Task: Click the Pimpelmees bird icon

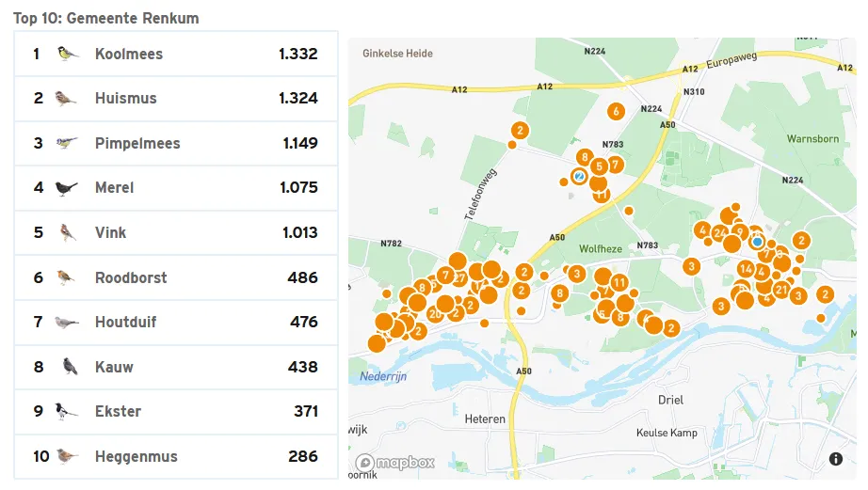Action: tap(67, 143)
